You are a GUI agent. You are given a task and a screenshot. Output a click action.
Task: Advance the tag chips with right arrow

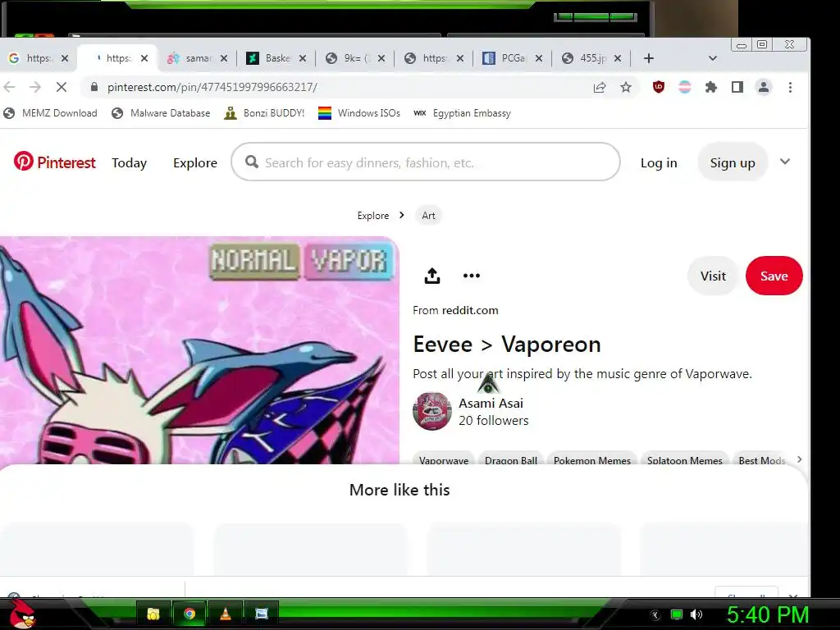(x=799, y=459)
